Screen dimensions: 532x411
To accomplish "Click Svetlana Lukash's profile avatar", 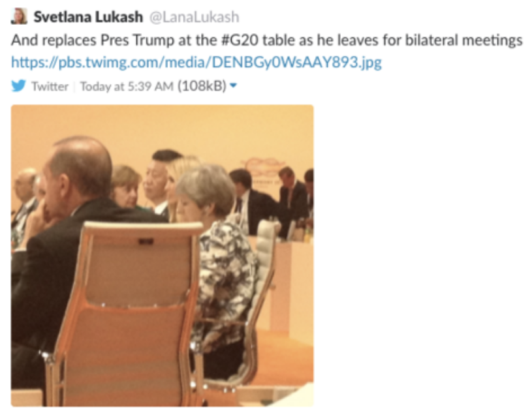I will (19, 16).
